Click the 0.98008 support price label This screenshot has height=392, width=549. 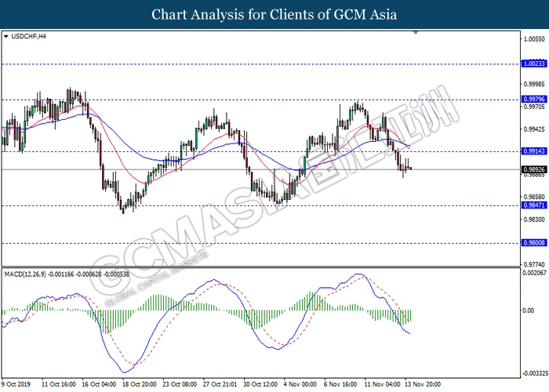click(x=534, y=242)
